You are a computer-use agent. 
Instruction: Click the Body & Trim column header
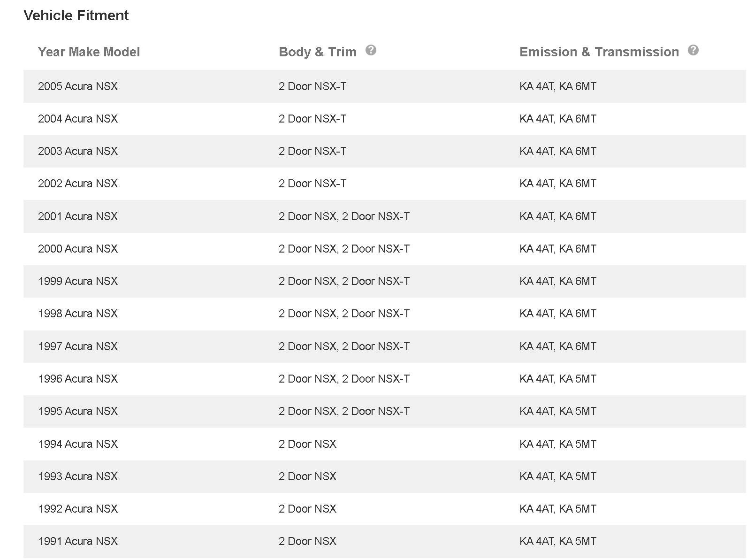pyautogui.click(x=318, y=52)
